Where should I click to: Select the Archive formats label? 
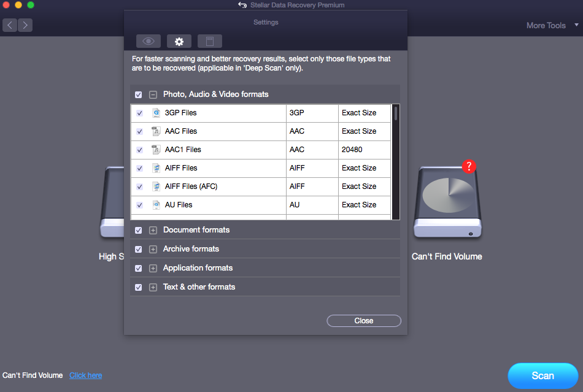pos(191,248)
